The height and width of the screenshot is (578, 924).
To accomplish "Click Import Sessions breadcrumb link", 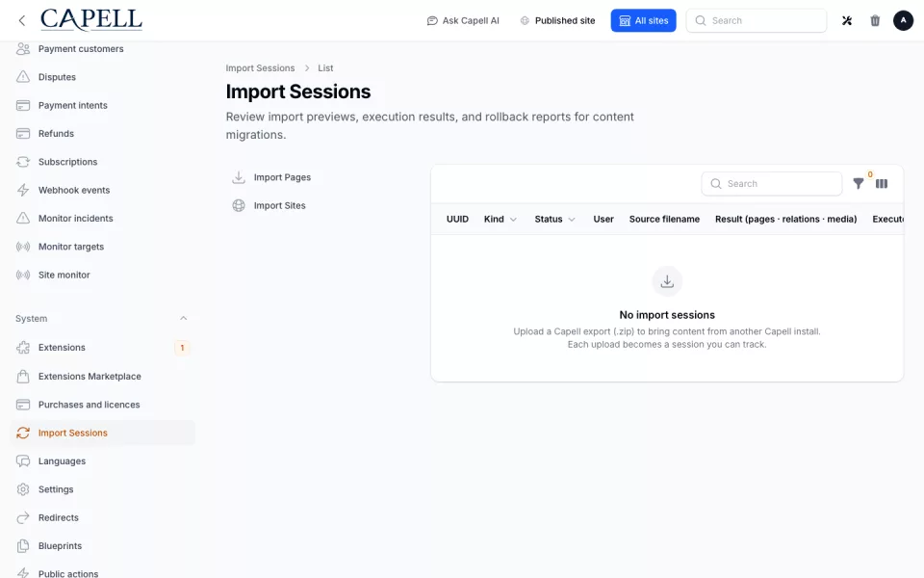I will coord(260,68).
